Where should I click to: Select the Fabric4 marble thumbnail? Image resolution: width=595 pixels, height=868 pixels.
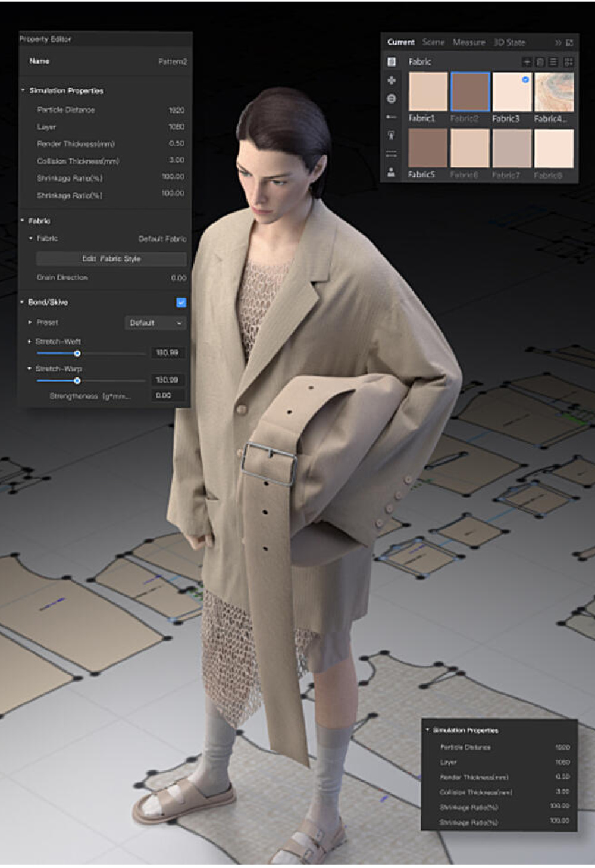tap(554, 92)
